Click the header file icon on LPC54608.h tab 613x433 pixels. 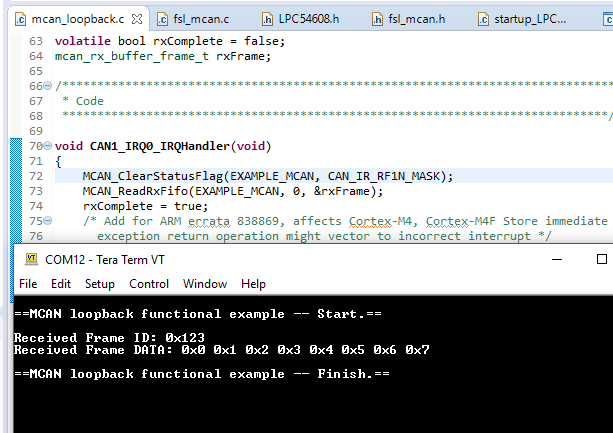pyautogui.click(x=267, y=19)
